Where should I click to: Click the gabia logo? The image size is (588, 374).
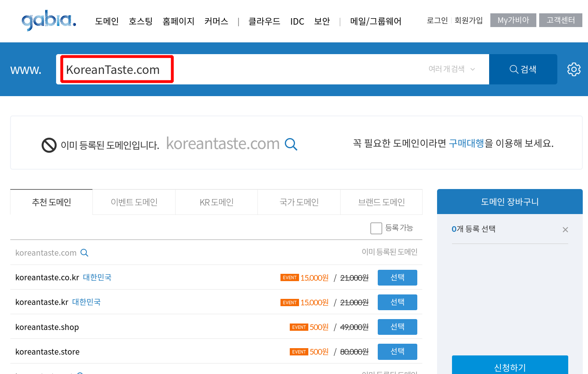(x=49, y=20)
